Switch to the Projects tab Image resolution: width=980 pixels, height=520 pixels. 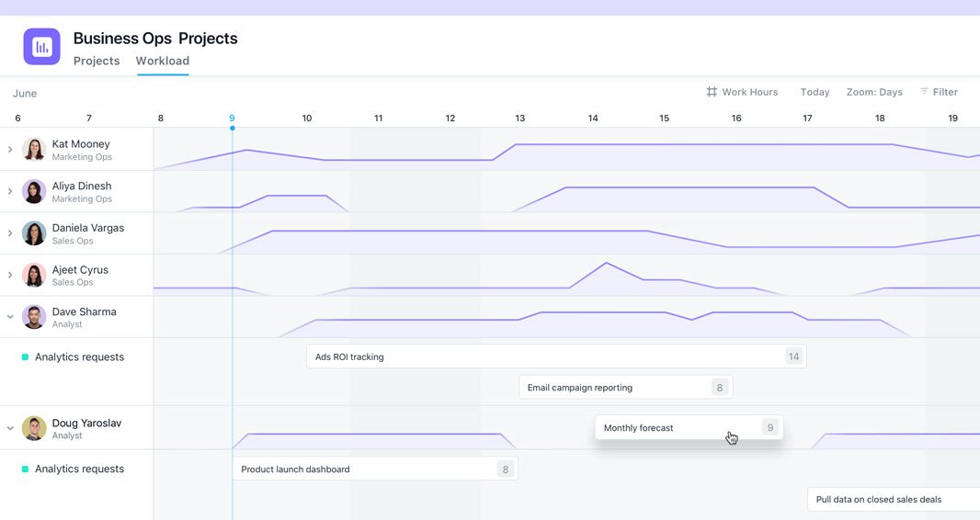tap(97, 61)
